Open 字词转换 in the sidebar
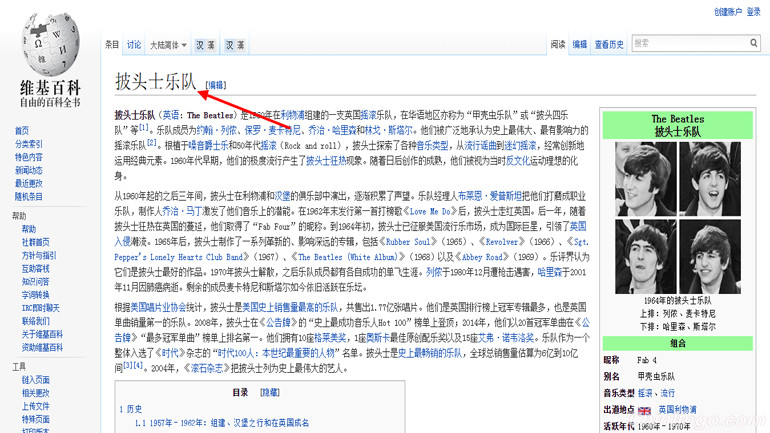Screen dimensions: 770x433 (35, 295)
